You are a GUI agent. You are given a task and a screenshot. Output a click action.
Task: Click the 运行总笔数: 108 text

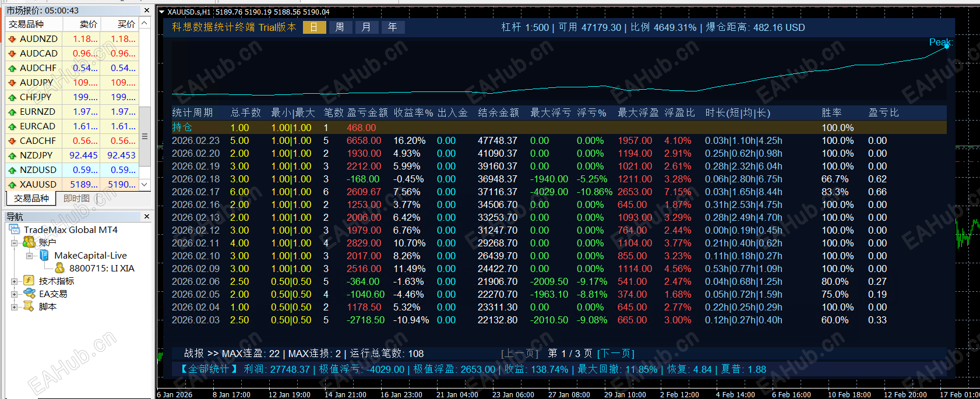coord(387,354)
